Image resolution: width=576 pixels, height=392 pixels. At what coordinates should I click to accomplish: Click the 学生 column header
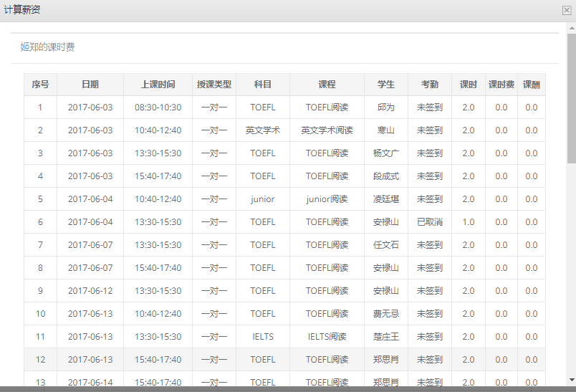[x=386, y=85]
